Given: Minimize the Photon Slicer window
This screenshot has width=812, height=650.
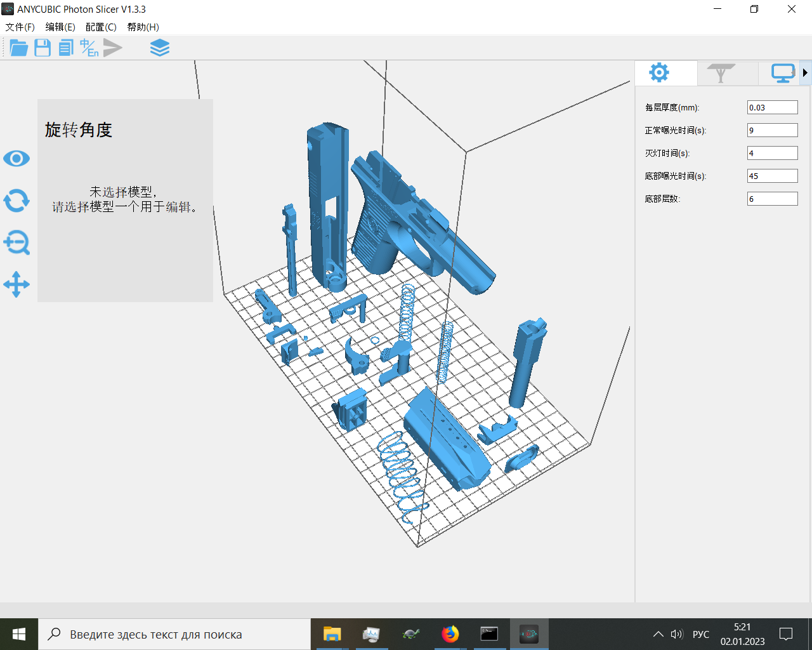Looking at the screenshot, I should (x=717, y=9).
